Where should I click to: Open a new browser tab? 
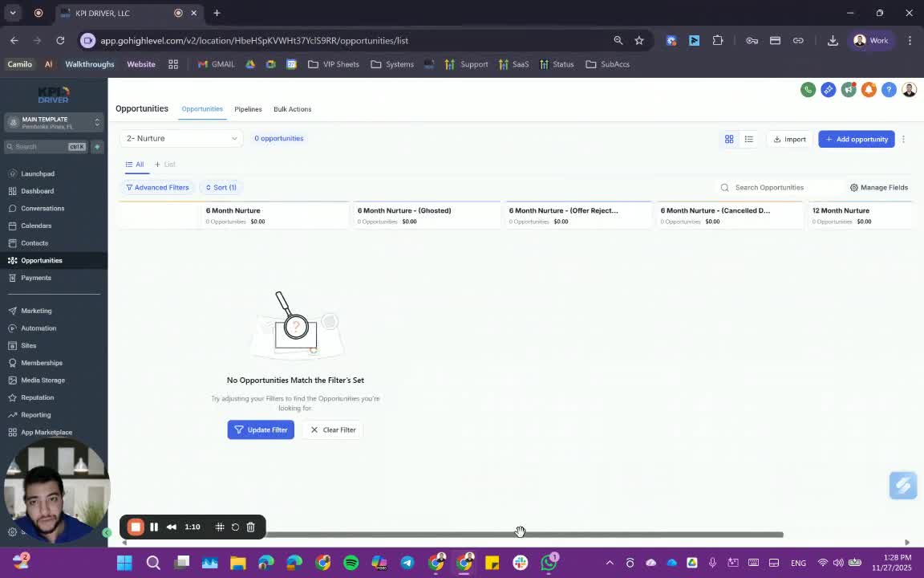pyautogui.click(x=217, y=13)
